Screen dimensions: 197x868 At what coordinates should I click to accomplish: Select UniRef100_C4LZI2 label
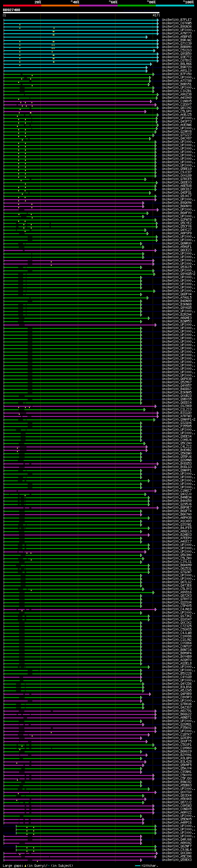[x=177, y=447]
